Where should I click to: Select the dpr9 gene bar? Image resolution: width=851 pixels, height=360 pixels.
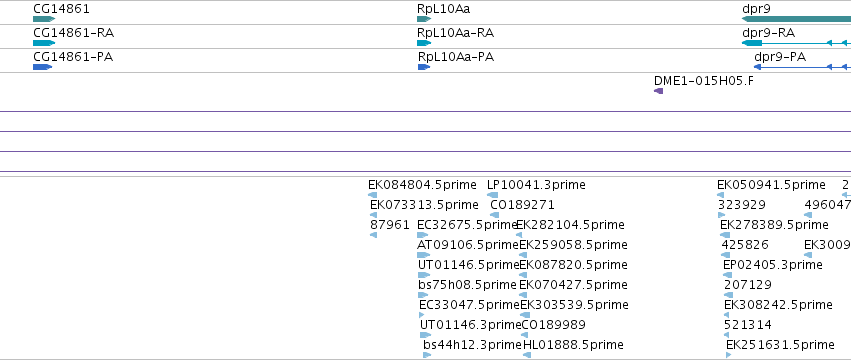tap(796, 19)
